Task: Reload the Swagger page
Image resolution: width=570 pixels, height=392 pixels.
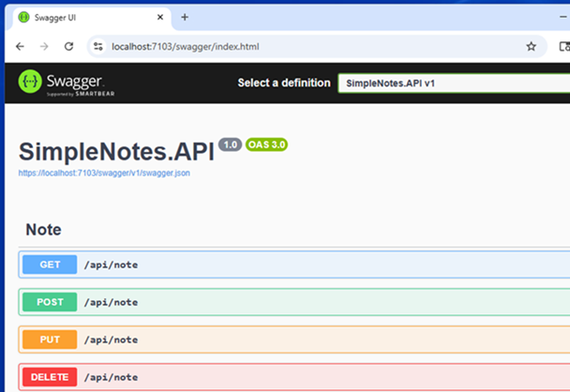Action: pyautogui.click(x=68, y=47)
